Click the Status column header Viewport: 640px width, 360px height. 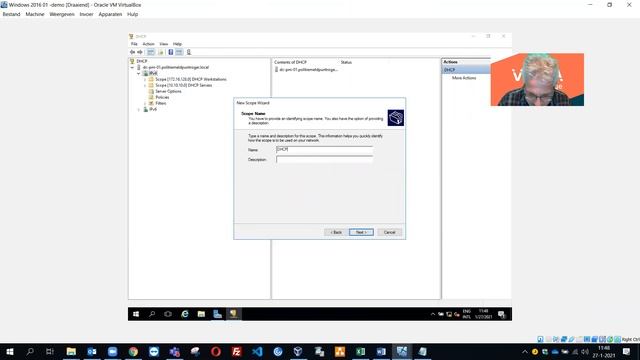(346, 62)
